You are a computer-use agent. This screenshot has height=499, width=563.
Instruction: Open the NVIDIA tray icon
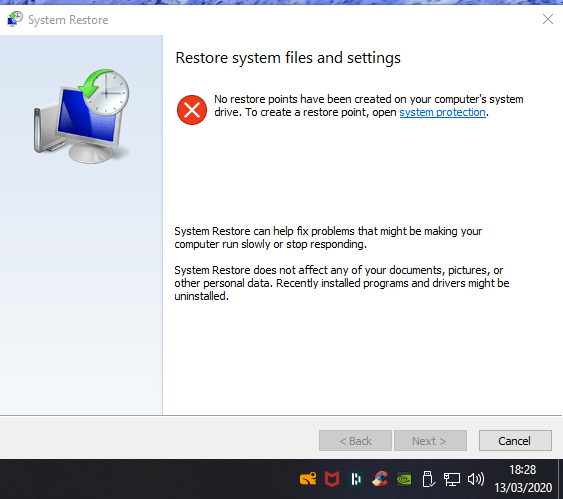click(404, 480)
